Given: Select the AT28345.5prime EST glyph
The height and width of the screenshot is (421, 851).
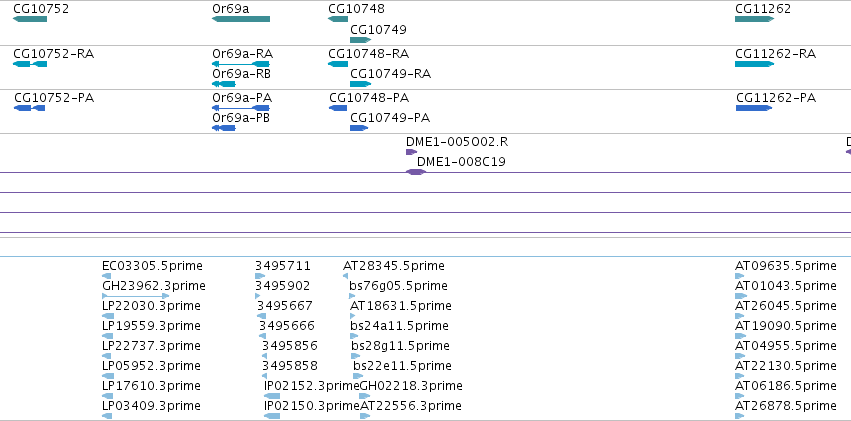Looking at the screenshot, I should coord(345,276).
